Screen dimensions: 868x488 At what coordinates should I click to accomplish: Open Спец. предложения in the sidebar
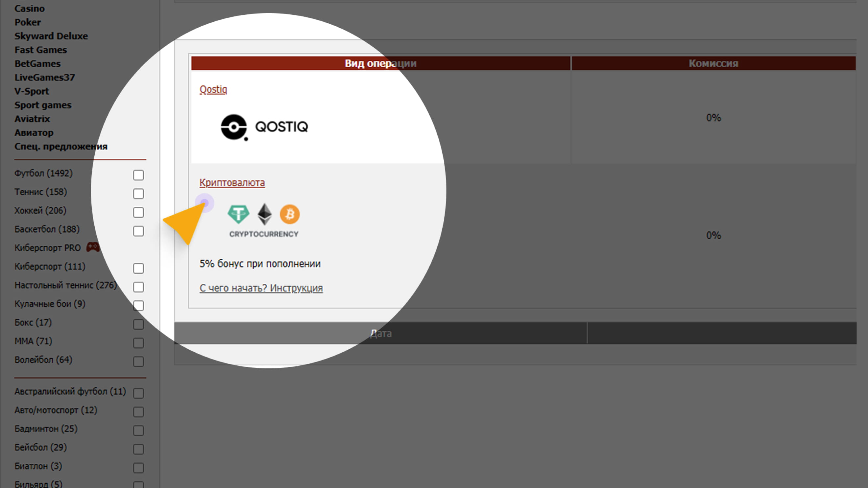point(60,147)
